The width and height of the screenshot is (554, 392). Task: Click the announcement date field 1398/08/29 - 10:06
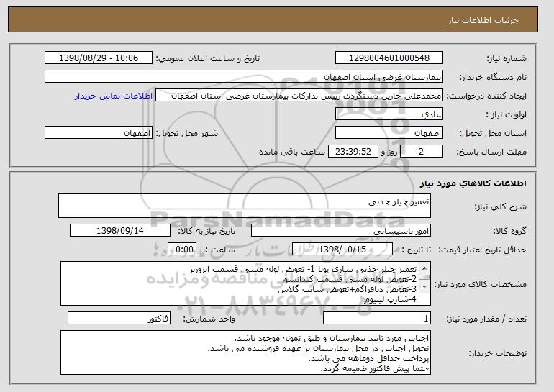click(x=99, y=58)
